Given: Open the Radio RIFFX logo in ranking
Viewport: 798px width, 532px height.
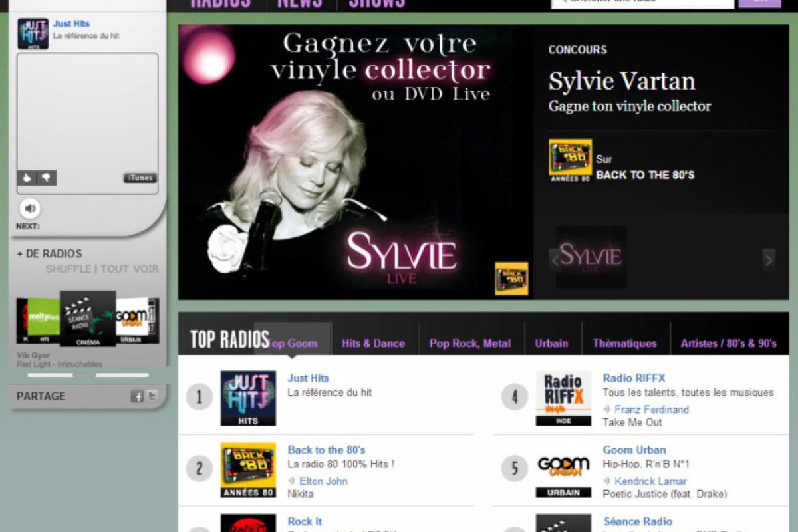Looking at the screenshot, I should click(x=563, y=398).
